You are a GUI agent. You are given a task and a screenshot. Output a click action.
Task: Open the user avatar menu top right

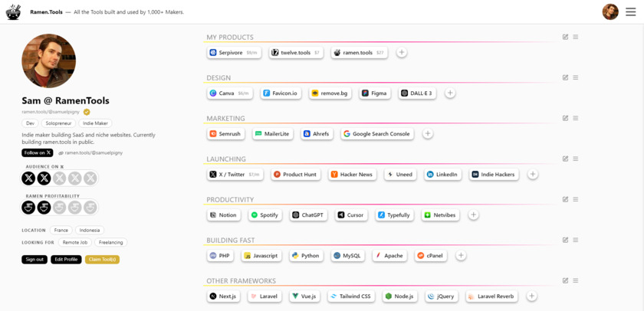pos(610,11)
